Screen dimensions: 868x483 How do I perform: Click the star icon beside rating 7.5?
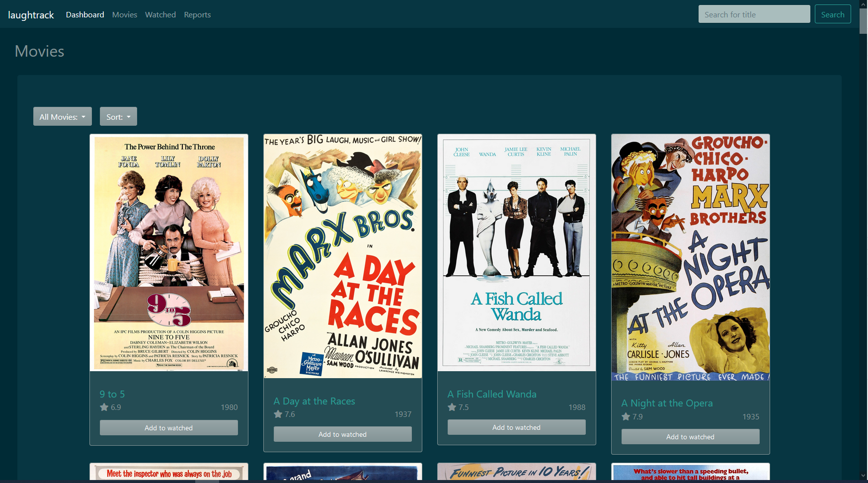[x=452, y=407]
